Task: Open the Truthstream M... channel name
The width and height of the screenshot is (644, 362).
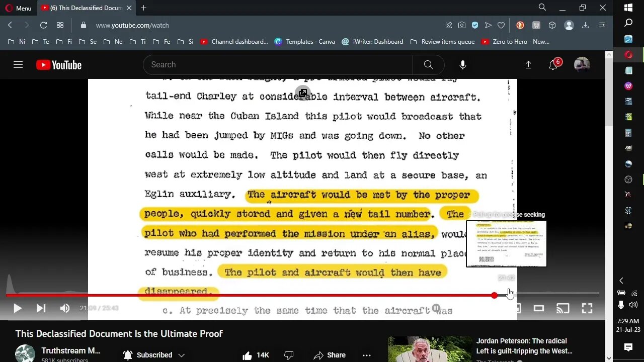Action: [x=71, y=350]
